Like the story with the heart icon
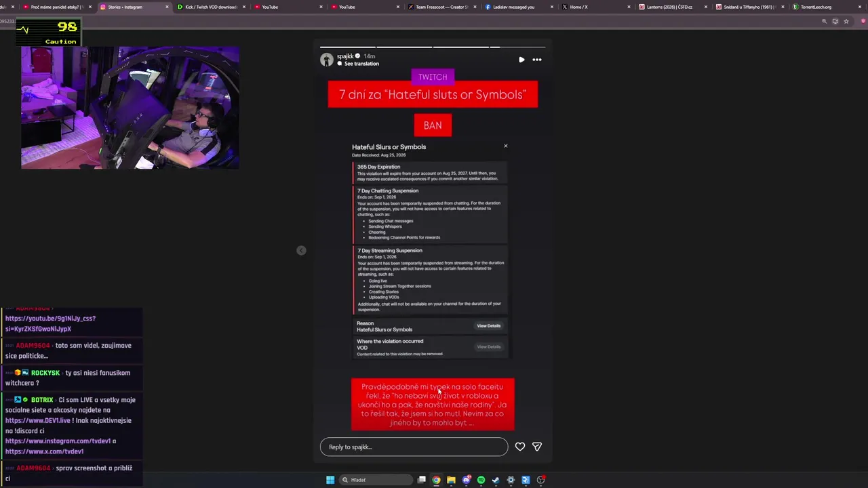This screenshot has width=868, height=488. coord(520,447)
